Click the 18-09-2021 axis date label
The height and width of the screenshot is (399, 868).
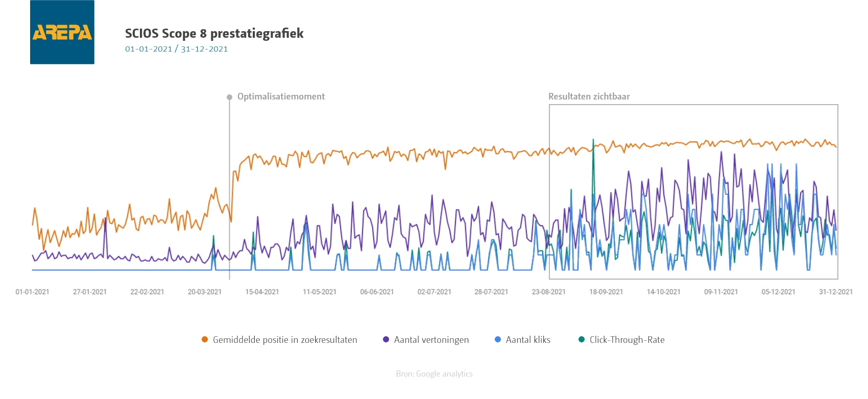(x=606, y=292)
